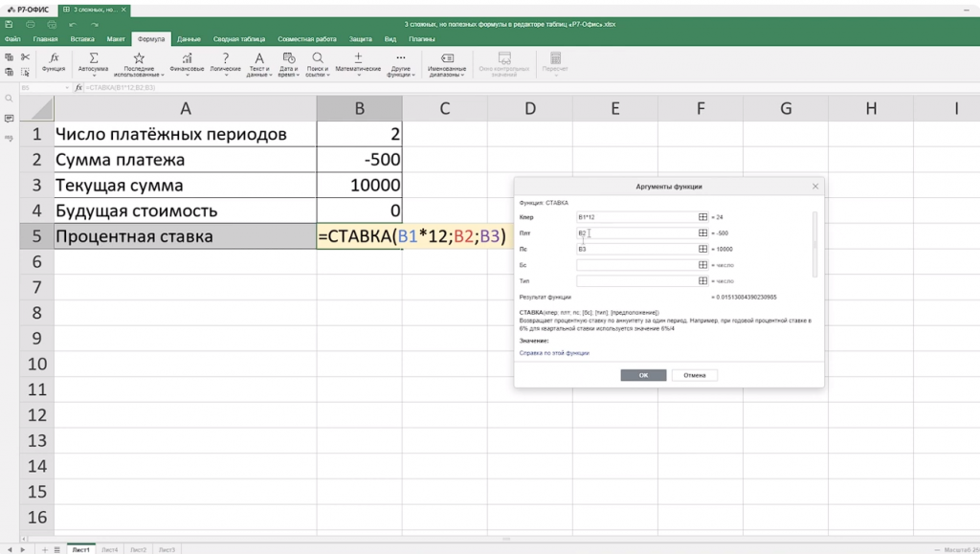Screen dimensions: 980x554
Task: Open the Логические functions category
Action: coord(225,62)
